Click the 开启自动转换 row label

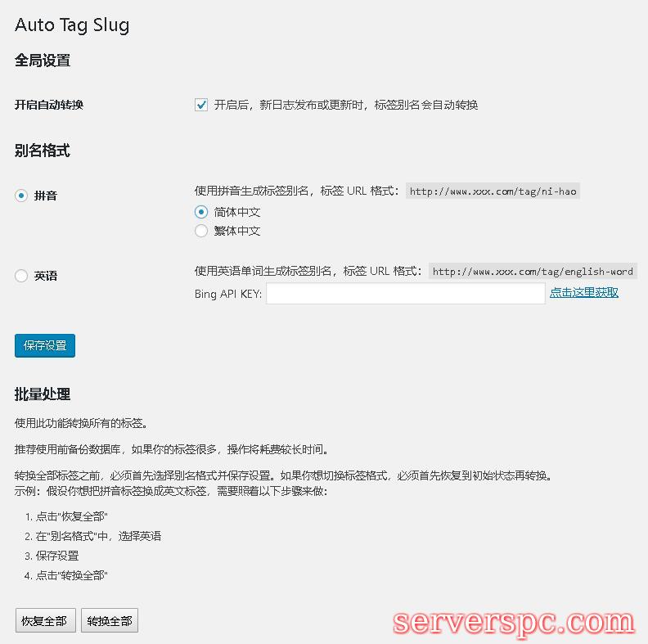(49, 105)
